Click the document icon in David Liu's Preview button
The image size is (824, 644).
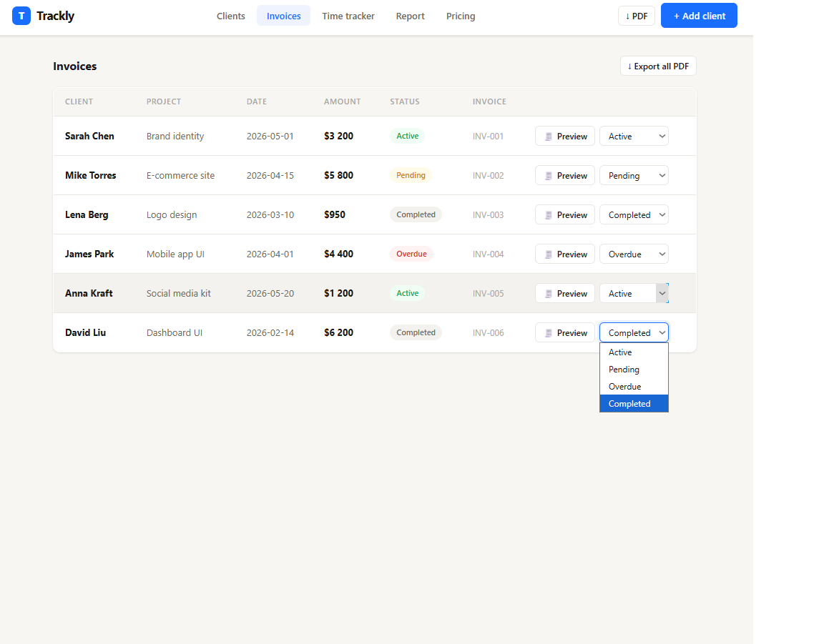coord(548,334)
